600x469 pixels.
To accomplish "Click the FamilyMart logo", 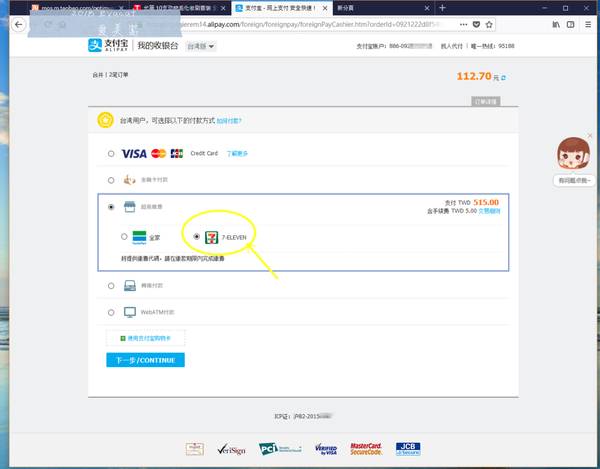I will pos(139,237).
